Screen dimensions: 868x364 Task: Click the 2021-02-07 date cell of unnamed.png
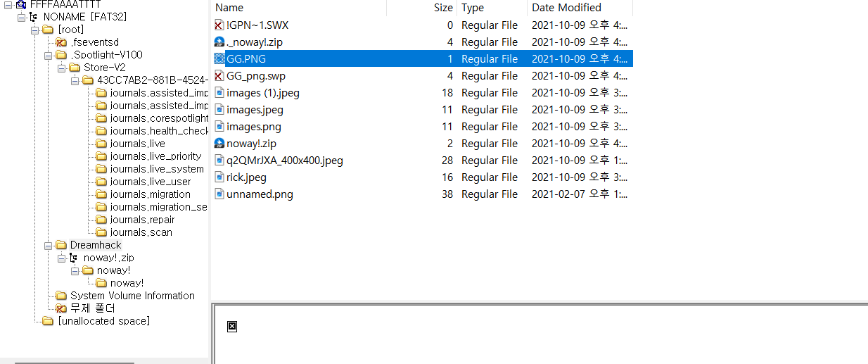click(x=580, y=194)
